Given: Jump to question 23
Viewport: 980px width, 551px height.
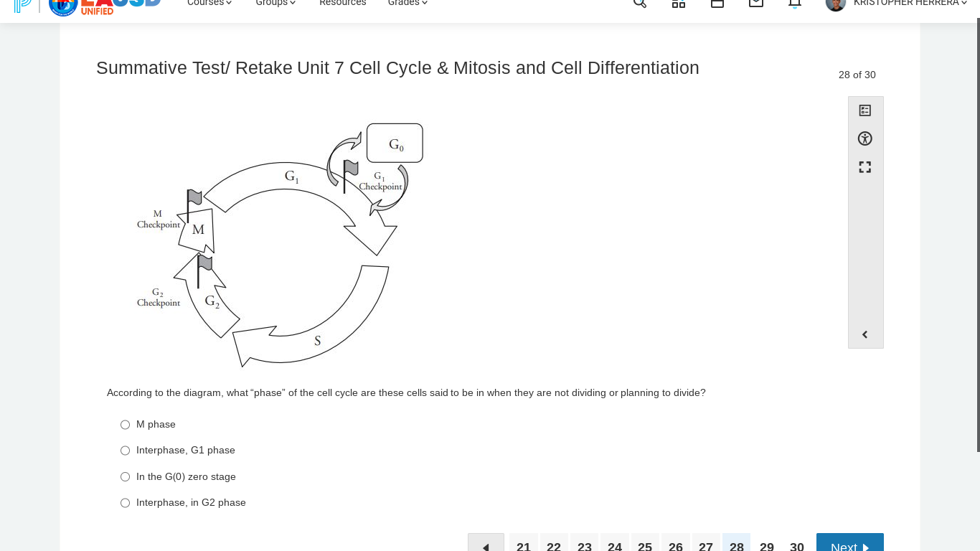Looking at the screenshot, I should pyautogui.click(x=585, y=543).
